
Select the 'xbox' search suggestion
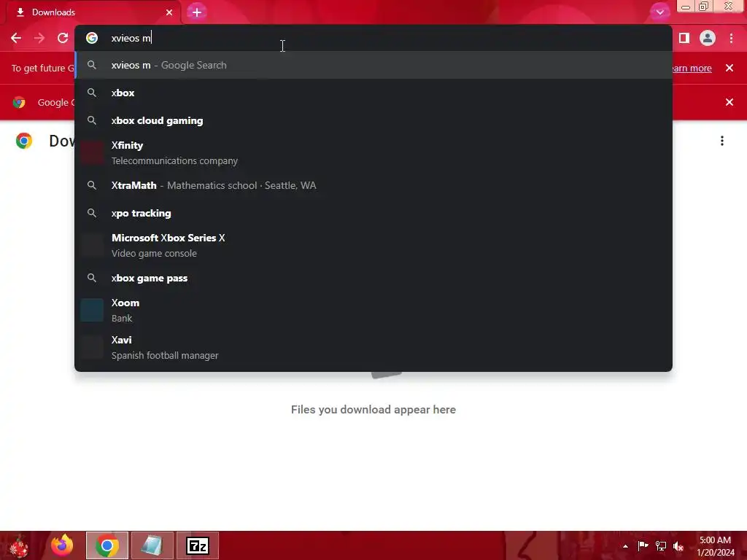click(x=373, y=93)
